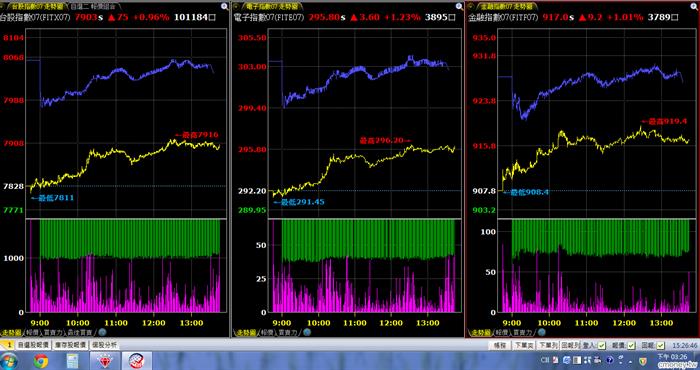This screenshot has width=700, height=370.
Task: Open the 庫存股報價 page tab
Action: coord(71,345)
